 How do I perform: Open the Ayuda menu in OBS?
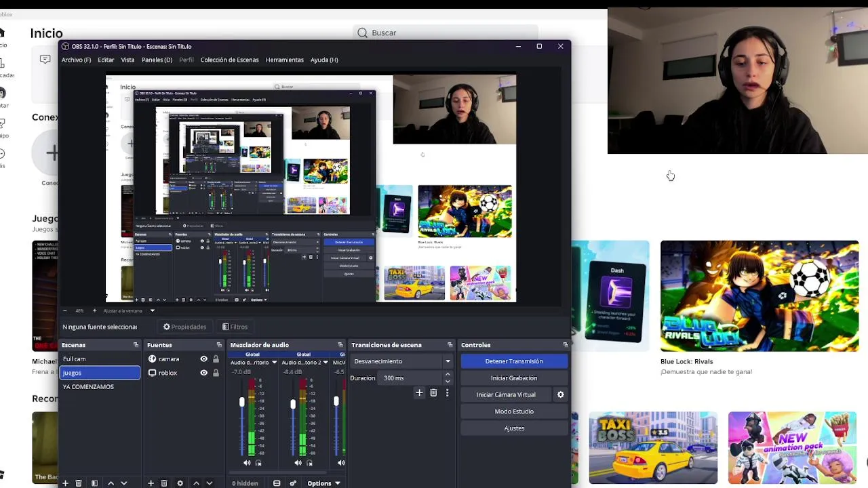click(324, 60)
